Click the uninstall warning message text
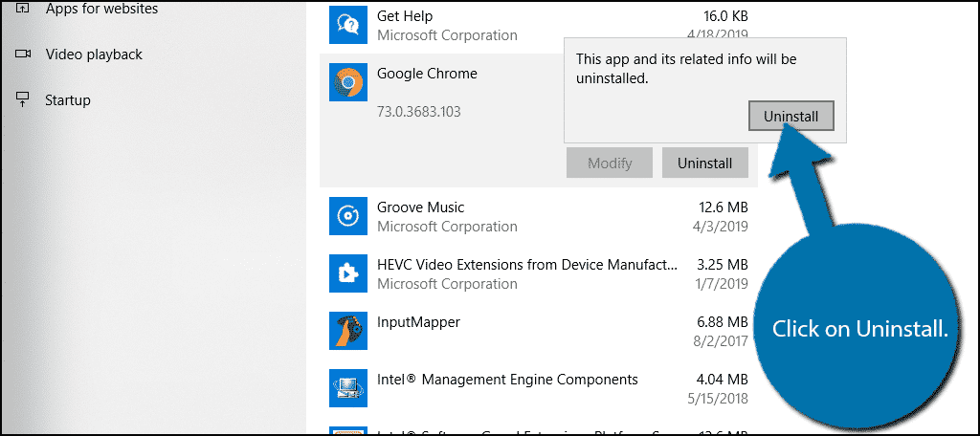 [686, 69]
